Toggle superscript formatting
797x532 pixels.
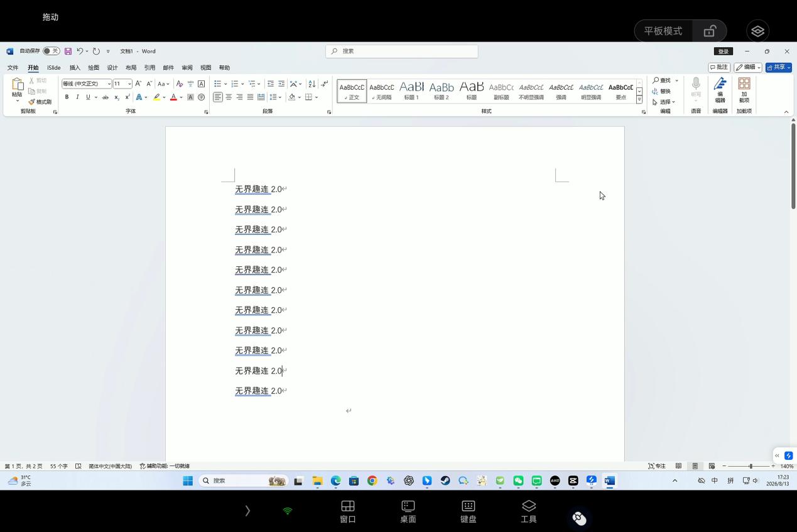[127, 97]
